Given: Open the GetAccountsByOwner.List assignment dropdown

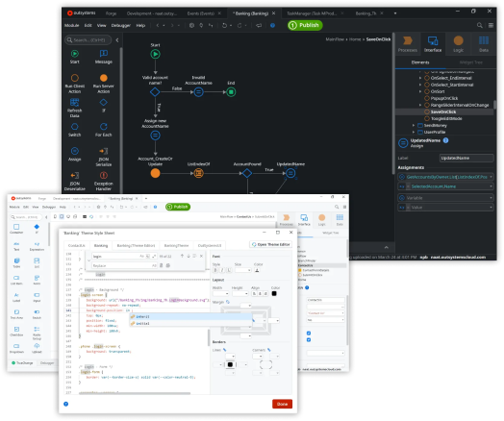Looking at the screenshot, I should (491, 177).
